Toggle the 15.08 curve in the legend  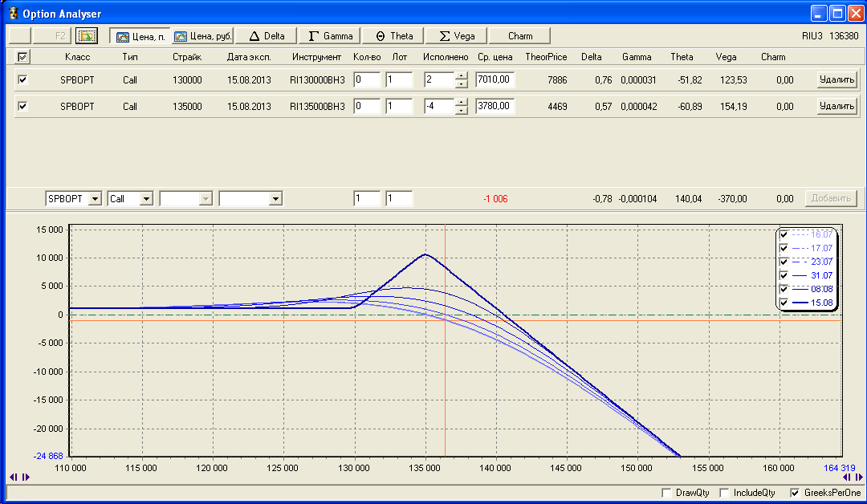click(x=784, y=302)
